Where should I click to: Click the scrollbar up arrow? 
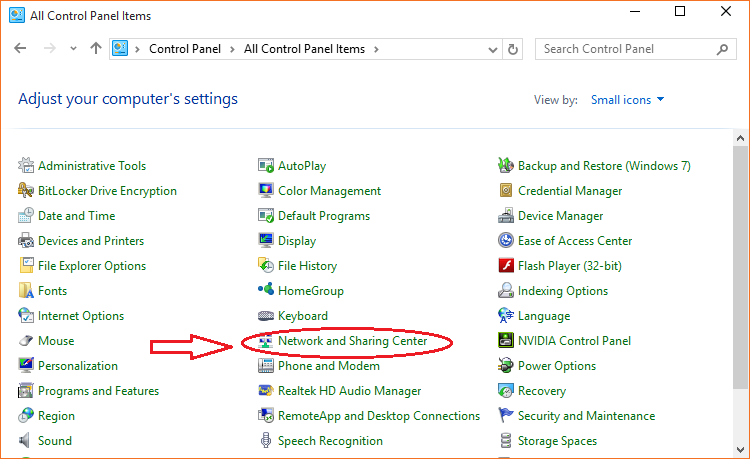(x=740, y=138)
